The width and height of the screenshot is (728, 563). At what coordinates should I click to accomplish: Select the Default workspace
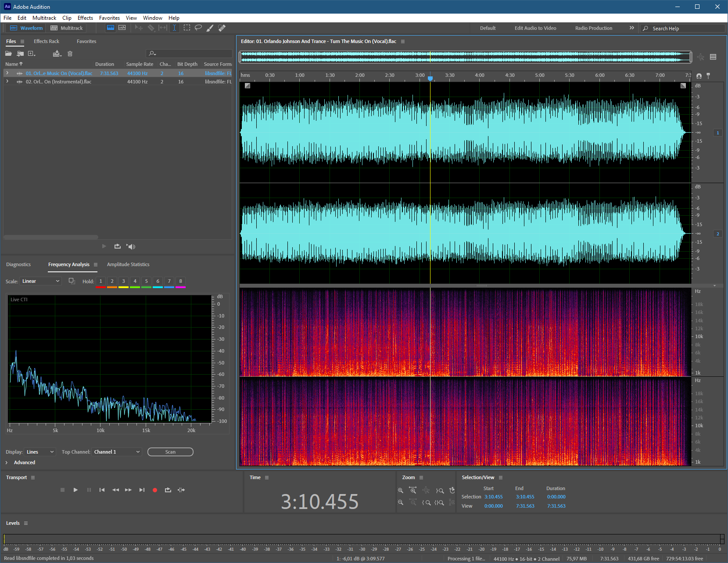[488, 28]
